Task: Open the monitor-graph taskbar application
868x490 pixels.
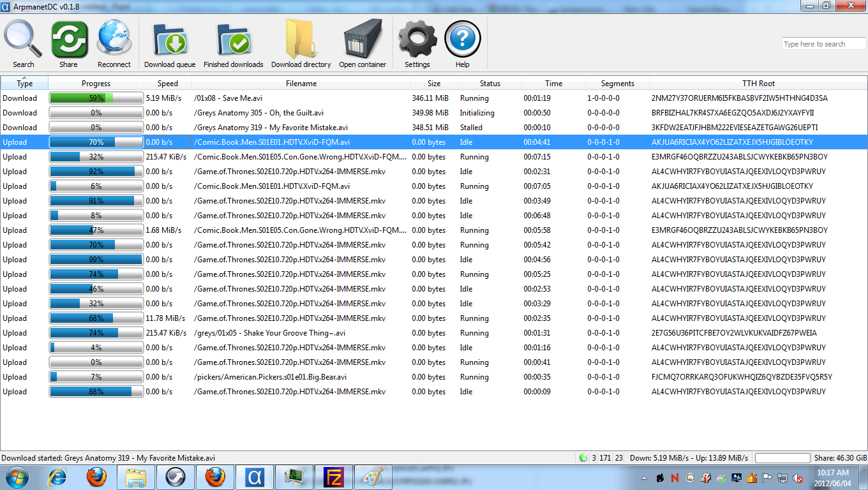Action: point(294,477)
